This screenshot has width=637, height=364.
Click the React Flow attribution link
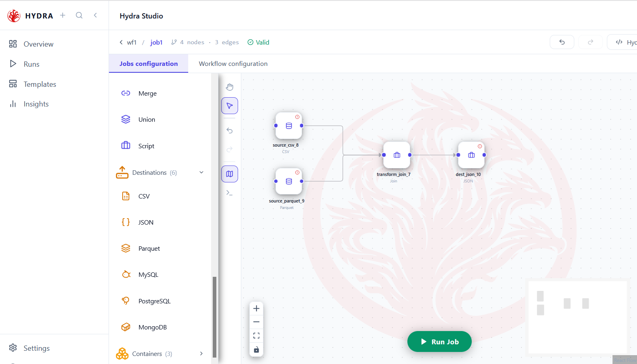(x=625, y=360)
